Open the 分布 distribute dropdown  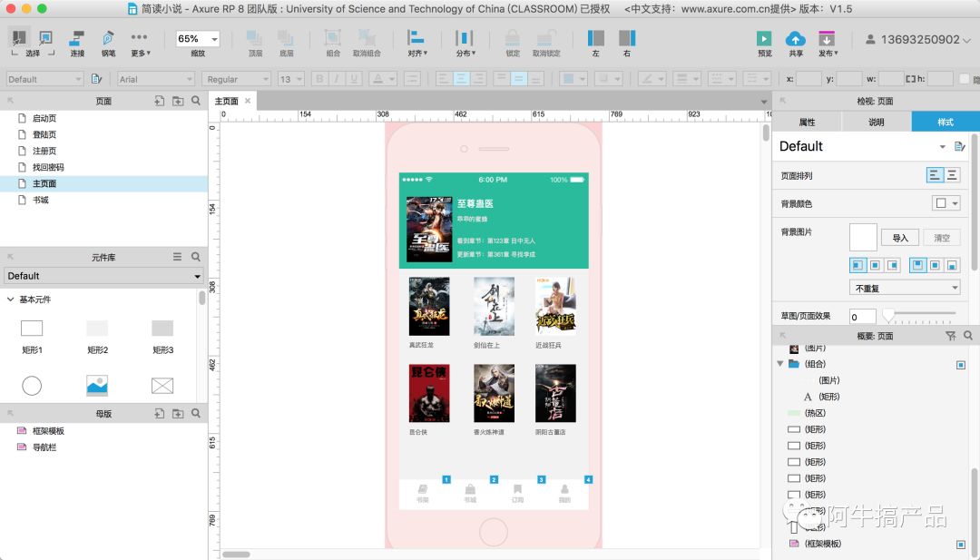pyautogui.click(x=465, y=44)
